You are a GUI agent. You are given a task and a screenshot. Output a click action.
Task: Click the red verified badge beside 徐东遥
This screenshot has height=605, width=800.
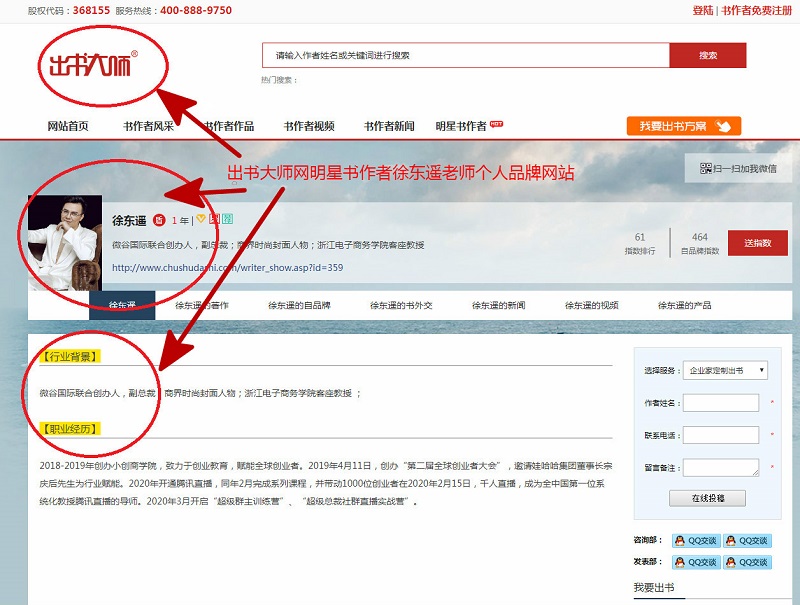pos(159,220)
